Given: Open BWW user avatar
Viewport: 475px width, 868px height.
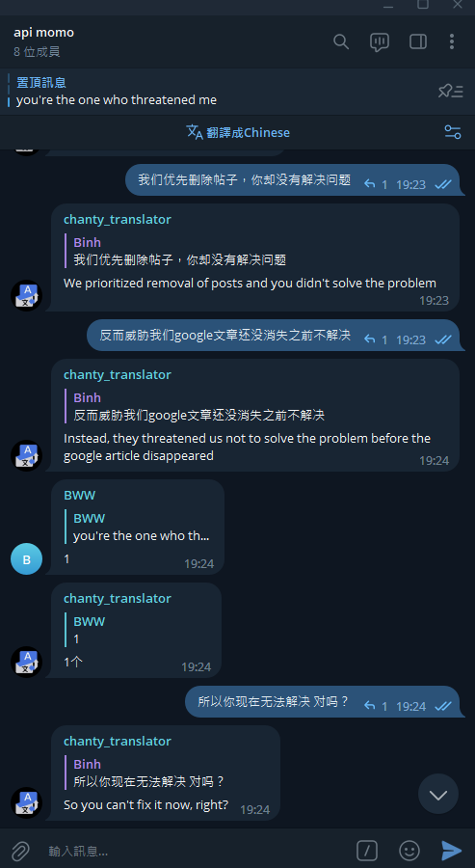Looking at the screenshot, I should pos(27,559).
